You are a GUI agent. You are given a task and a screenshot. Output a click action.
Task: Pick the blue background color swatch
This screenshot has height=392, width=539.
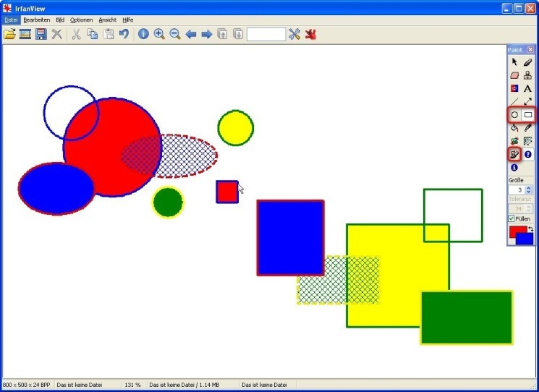(525, 239)
